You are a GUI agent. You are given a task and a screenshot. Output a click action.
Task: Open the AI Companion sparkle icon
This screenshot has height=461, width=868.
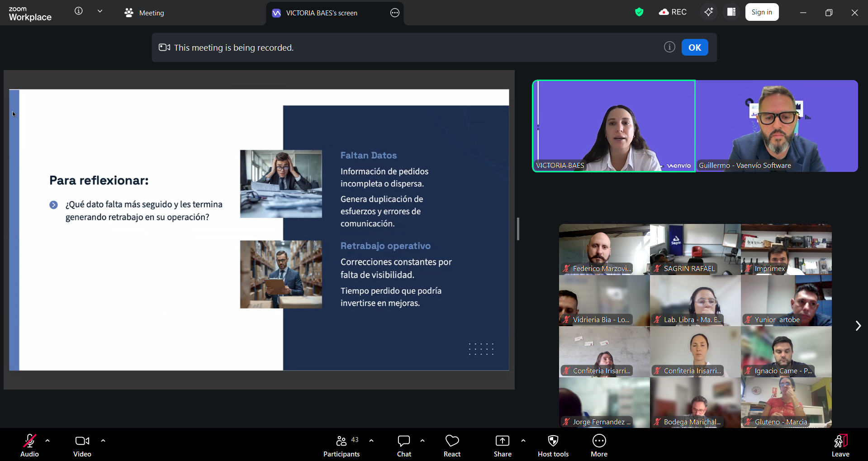tap(708, 12)
